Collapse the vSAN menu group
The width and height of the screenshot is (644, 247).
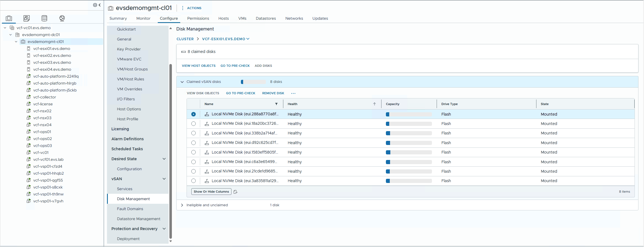pos(164,179)
